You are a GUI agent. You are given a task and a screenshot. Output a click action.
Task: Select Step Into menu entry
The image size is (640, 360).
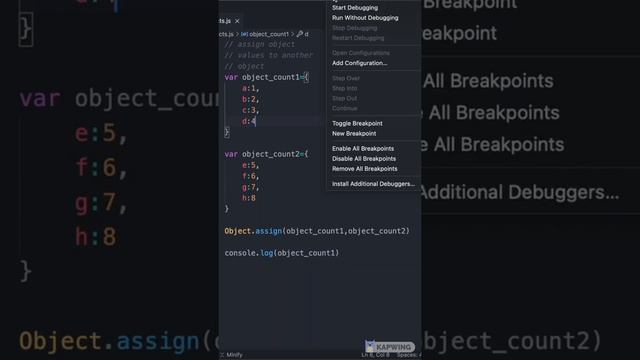tap(344, 88)
